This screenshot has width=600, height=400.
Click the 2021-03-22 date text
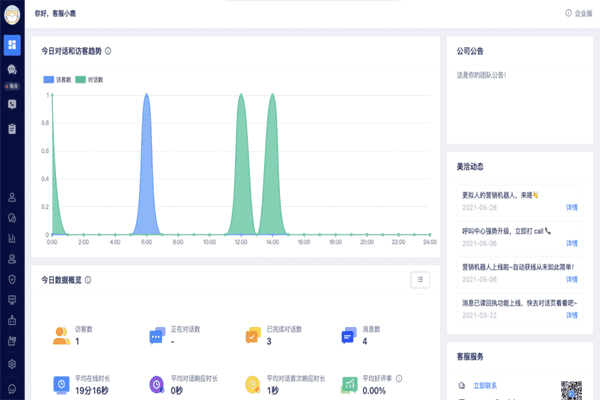pyautogui.click(x=479, y=315)
